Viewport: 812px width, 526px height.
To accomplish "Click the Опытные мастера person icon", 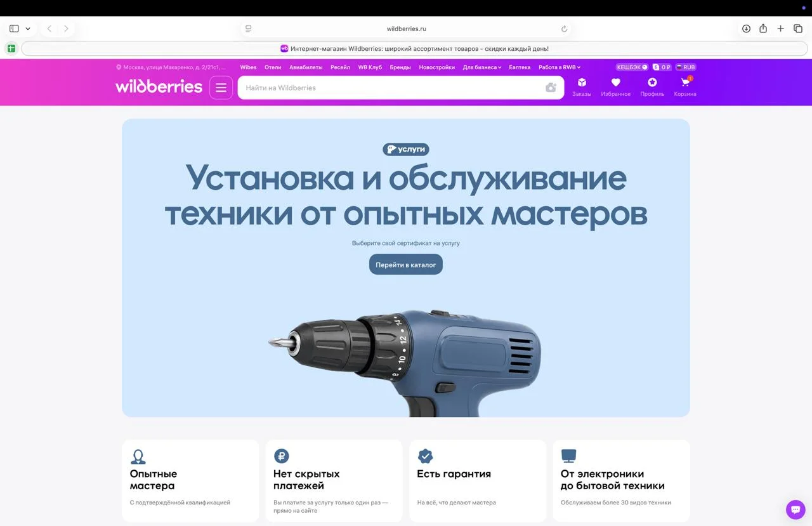I will pos(138,456).
